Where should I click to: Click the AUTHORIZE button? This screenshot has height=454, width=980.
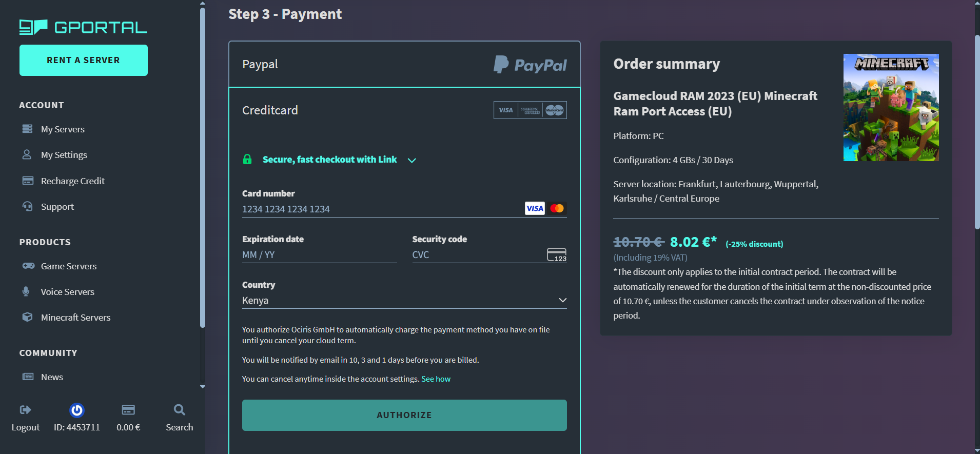point(404,415)
